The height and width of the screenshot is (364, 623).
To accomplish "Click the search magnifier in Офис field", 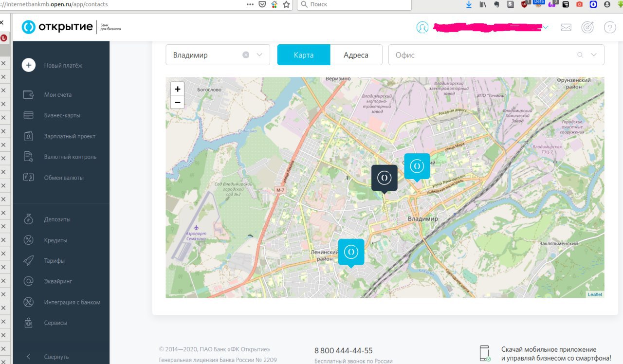I will [580, 55].
